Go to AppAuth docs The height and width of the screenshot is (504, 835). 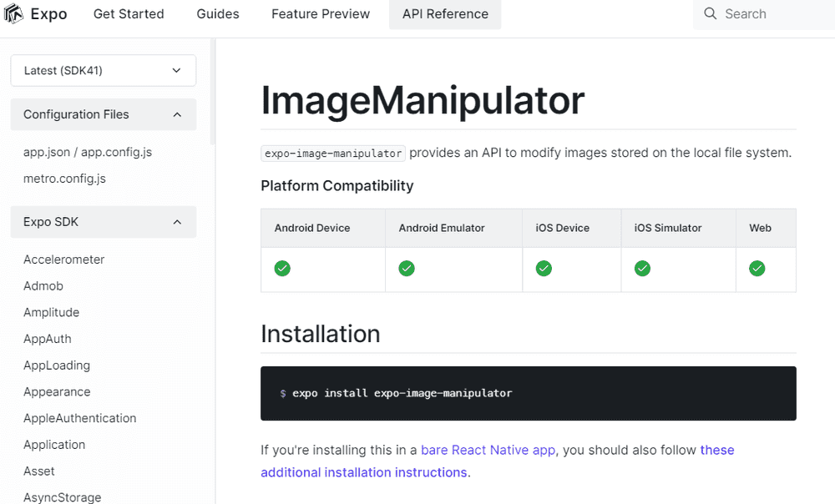coord(48,339)
